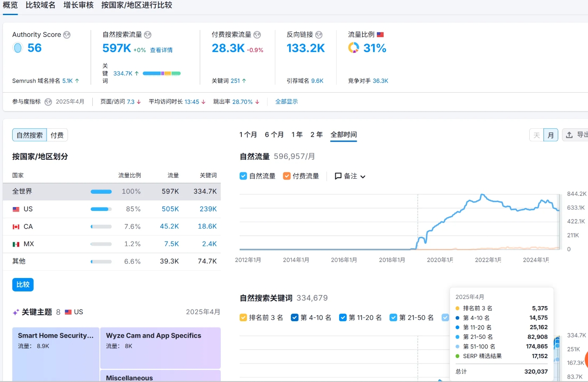Click US flag icon beside 流量比例
This screenshot has width=588, height=382.
click(380, 35)
